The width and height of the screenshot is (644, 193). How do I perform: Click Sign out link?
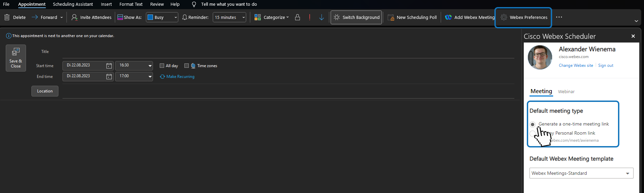coord(606,65)
